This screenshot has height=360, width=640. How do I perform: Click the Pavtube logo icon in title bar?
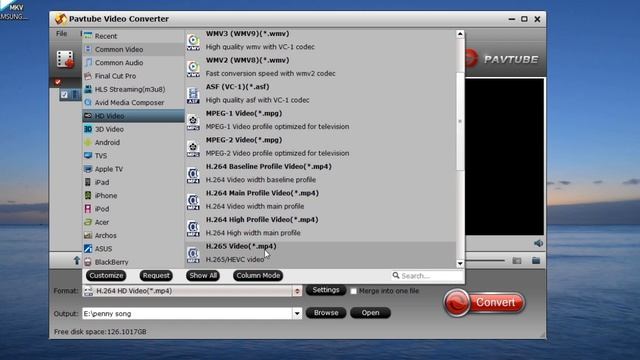coord(61,19)
